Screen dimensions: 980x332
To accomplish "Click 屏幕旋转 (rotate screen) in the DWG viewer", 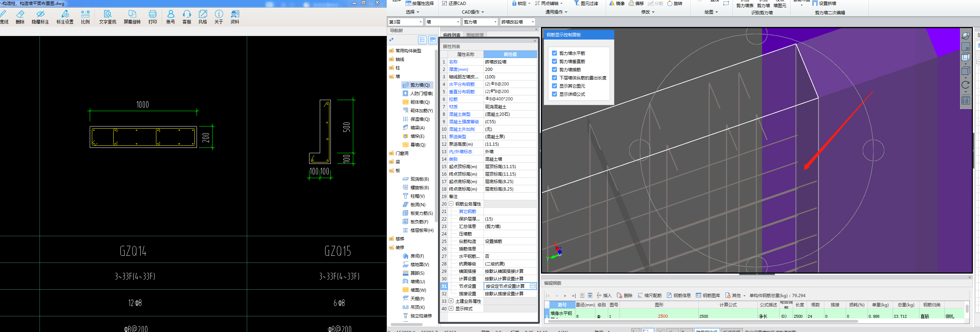I will 132,17.
